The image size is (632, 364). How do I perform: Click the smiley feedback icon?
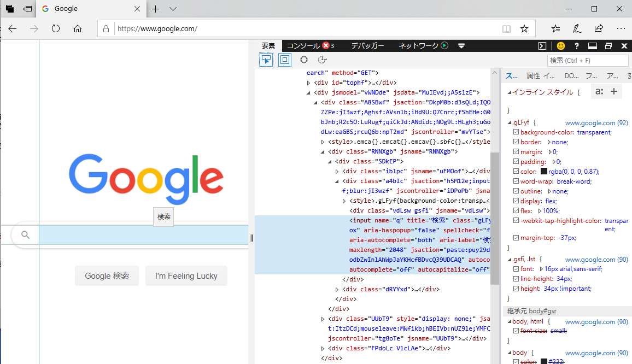point(561,46)
